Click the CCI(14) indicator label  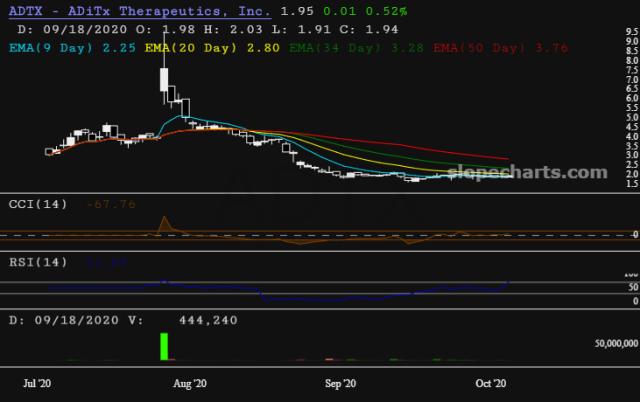(38, 205)
